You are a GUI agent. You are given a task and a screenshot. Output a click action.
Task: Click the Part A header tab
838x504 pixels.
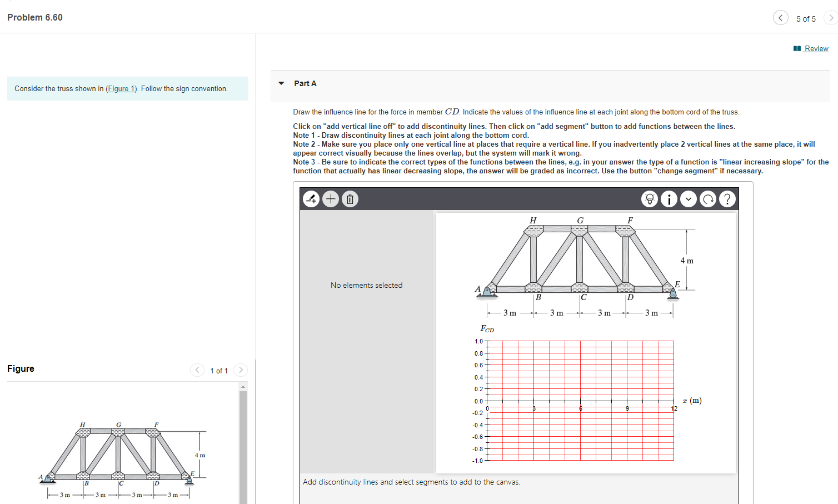[306, 83]
